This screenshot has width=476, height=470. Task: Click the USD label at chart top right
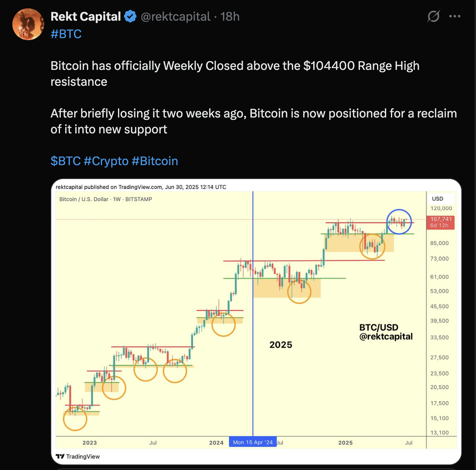pos(437,198)
